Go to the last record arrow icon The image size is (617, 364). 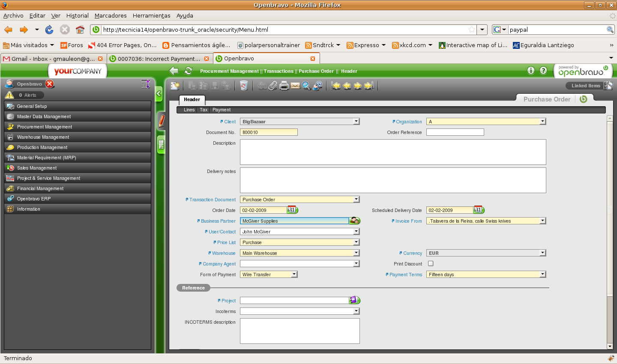click(x=369, y=86)
